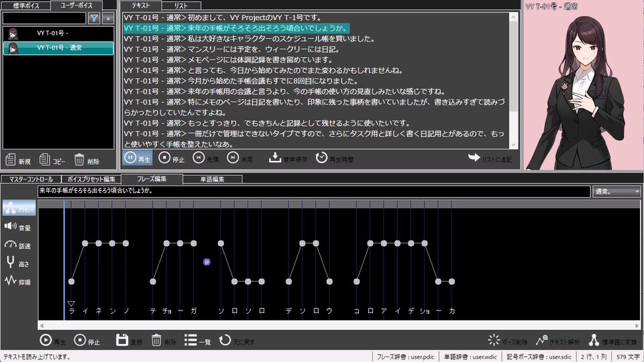Click the accent phrase triangle marker above ラ
Viewport: 644px width, 362px height.
[71, 304]
